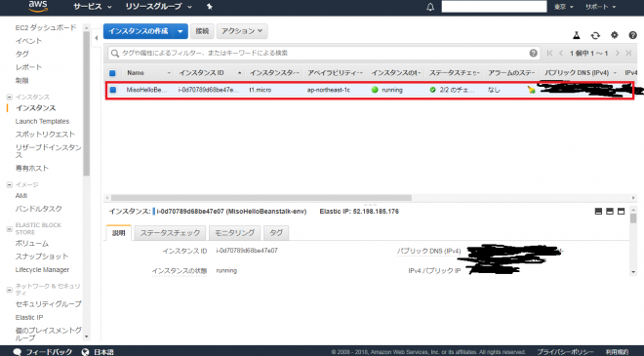The height and width of the screenshot is (356, 644).
Task: Sort by the インスタンス ID column header
Action: point(201,73)
